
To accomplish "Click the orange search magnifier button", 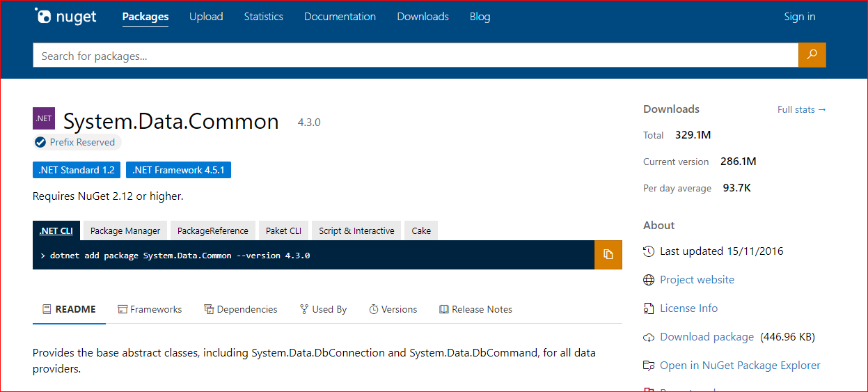I will click(812, 55).
